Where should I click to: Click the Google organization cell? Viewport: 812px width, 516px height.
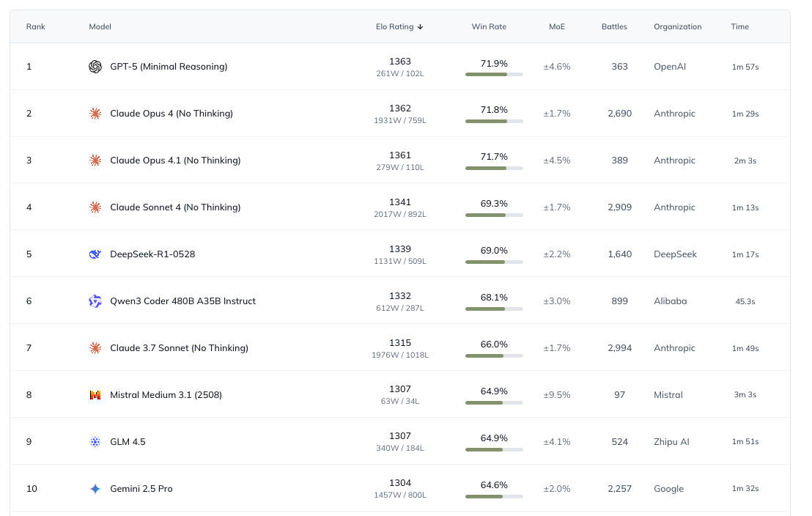[x=668, y=489]
